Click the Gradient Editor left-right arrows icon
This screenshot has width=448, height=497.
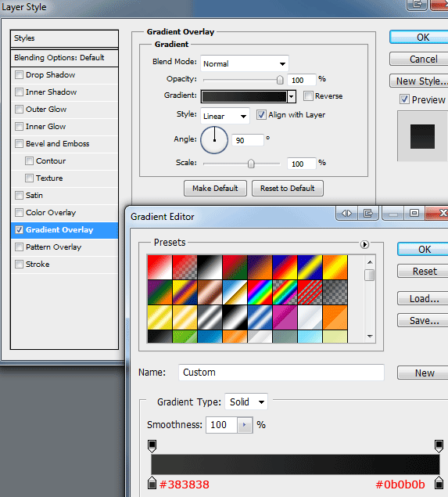(346, 214)
